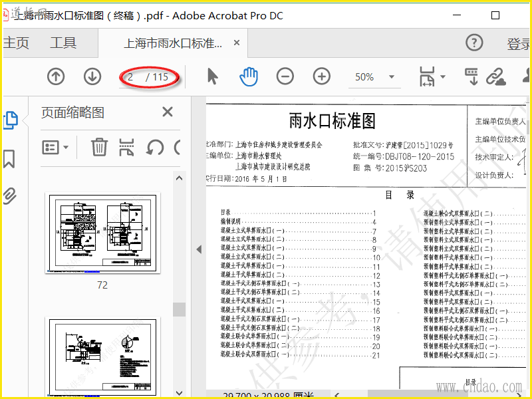Open the 50% zoom level dropdown
This screenshot has height=399, width=532.
point(392,76)
